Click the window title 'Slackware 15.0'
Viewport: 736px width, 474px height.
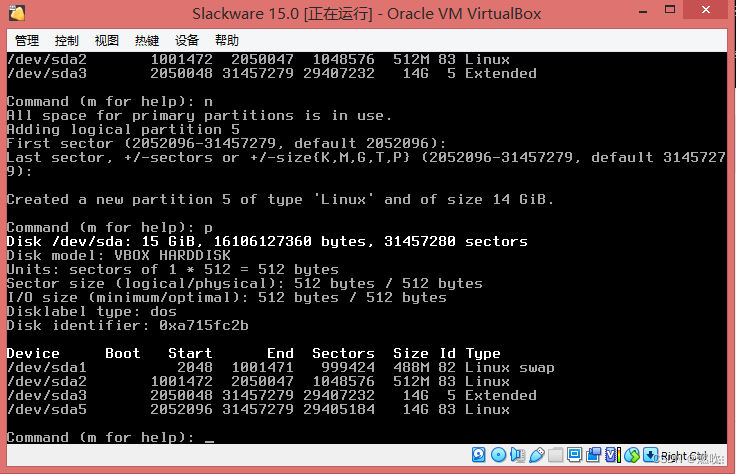pyautogui.click(x=245, y=14)
